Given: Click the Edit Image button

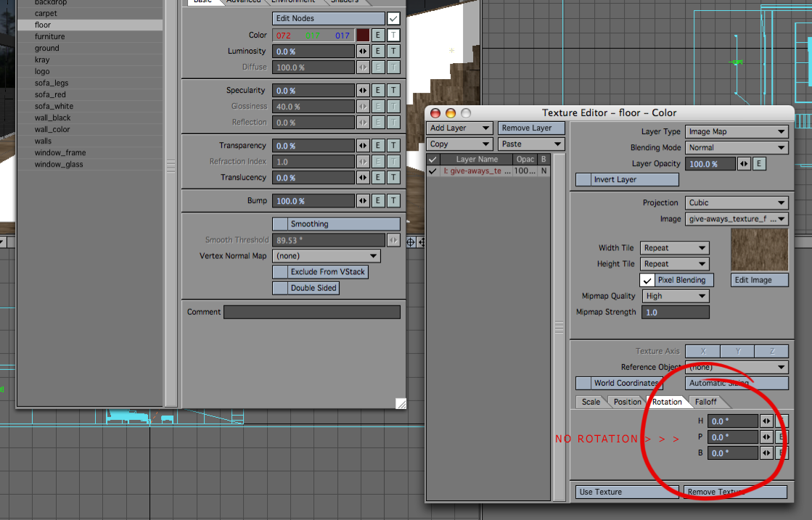Looking at the screenshot, I should tap(759, 280).
